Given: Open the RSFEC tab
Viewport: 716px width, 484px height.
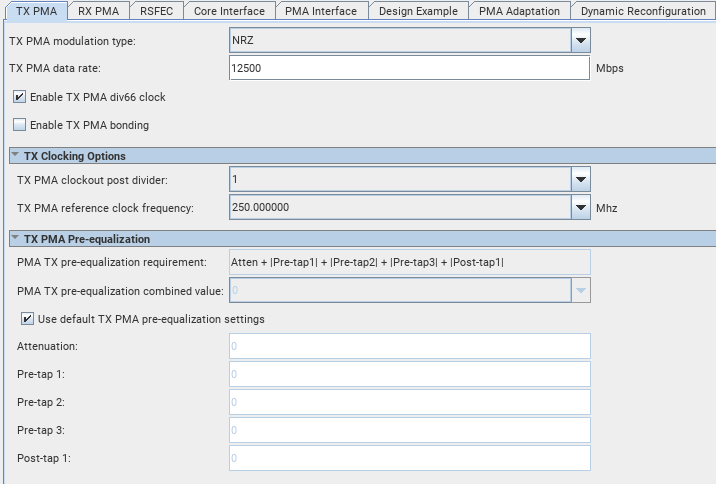Looking at the screenshot, I should 155,11.
